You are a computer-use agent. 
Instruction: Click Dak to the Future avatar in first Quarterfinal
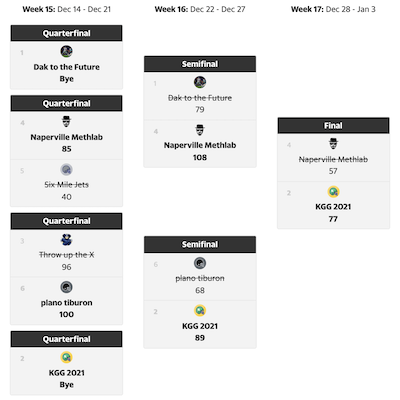click(67, 51)
